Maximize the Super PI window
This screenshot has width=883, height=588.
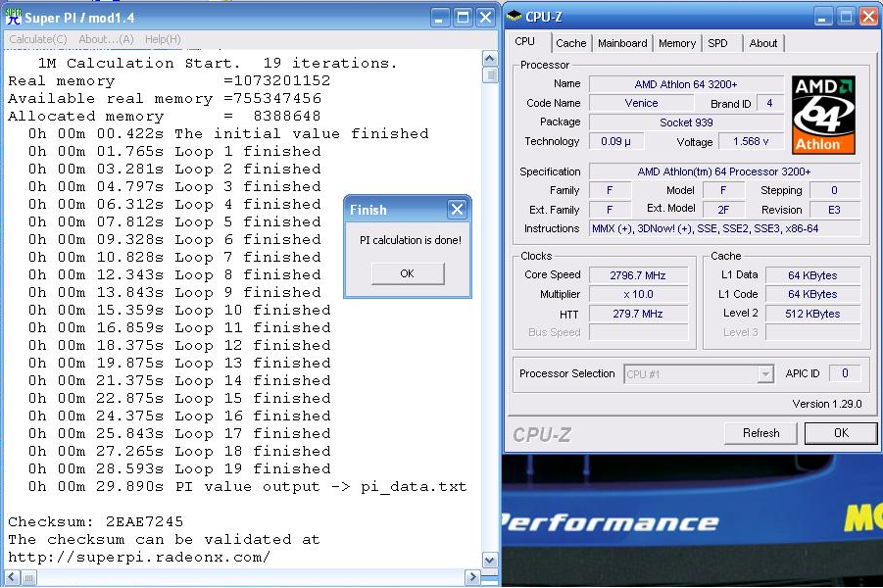[463, 18]
